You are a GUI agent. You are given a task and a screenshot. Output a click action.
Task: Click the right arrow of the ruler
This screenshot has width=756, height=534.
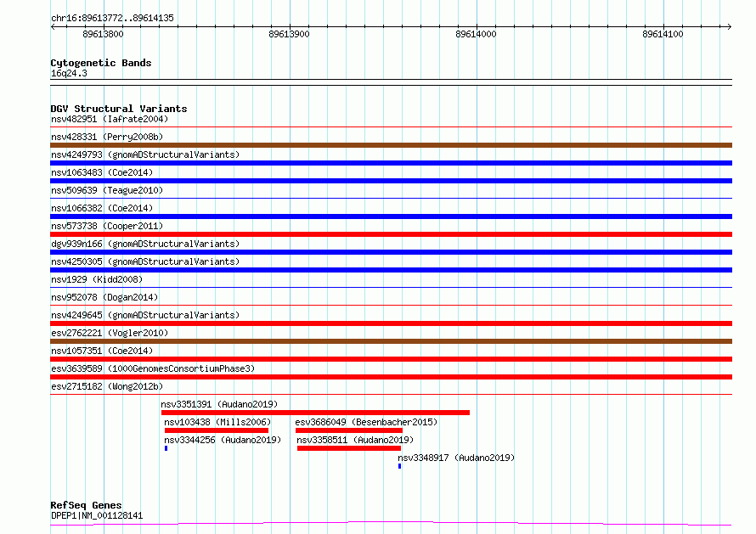(x=729, y=26)
